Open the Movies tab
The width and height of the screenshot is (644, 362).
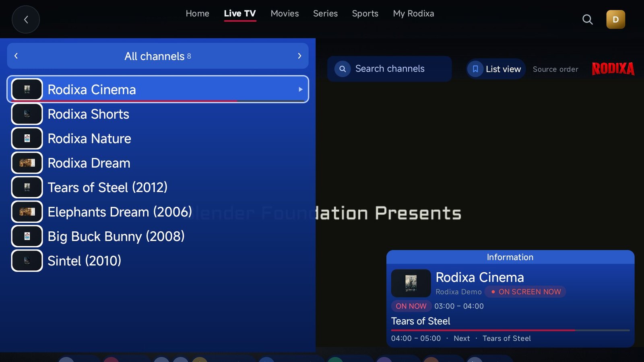pyautogui.click(x=285, y=14)
